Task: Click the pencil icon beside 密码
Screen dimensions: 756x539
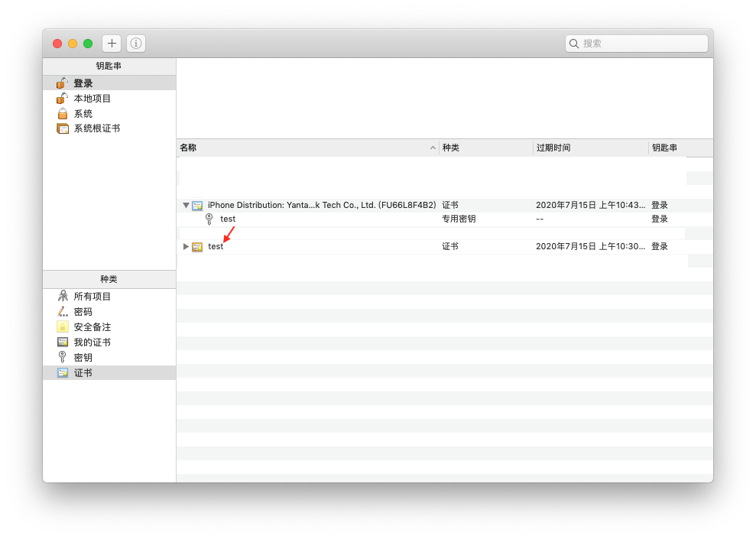Action: [63, 311]
